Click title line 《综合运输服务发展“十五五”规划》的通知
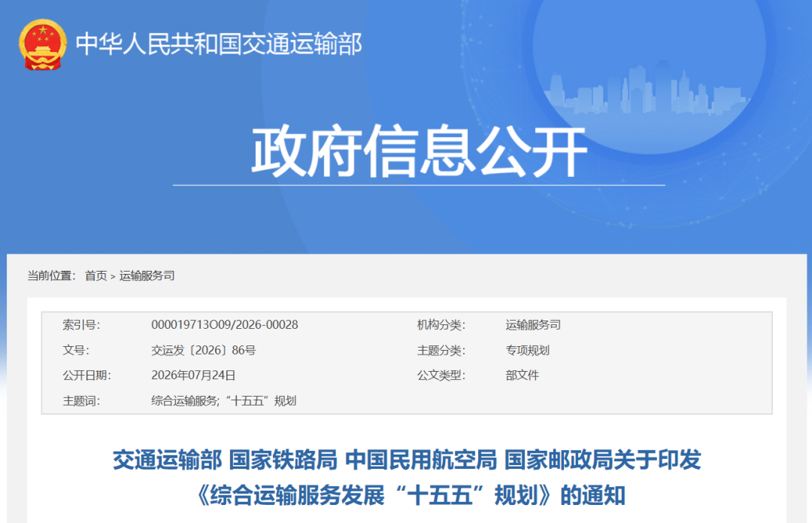 coord(411,495)
